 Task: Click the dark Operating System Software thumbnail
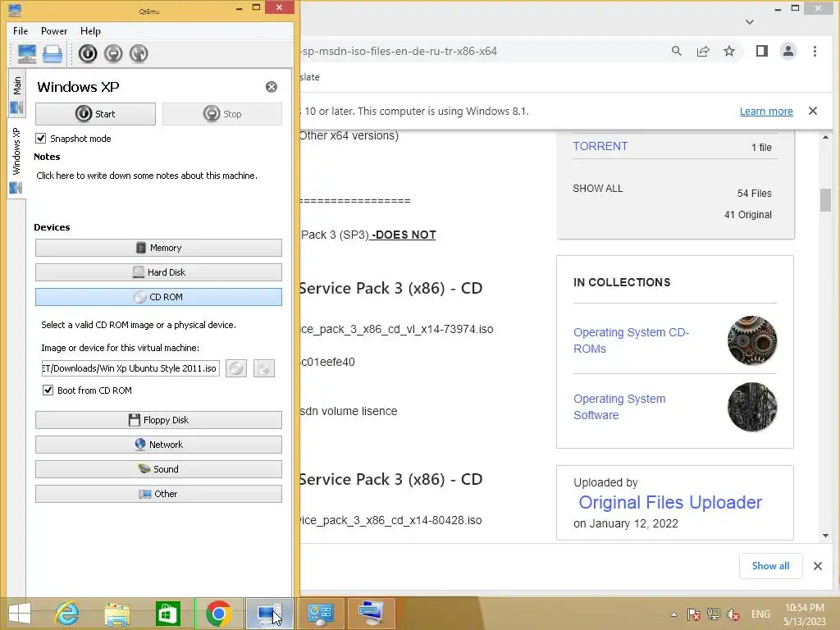[x=752, y=407]
